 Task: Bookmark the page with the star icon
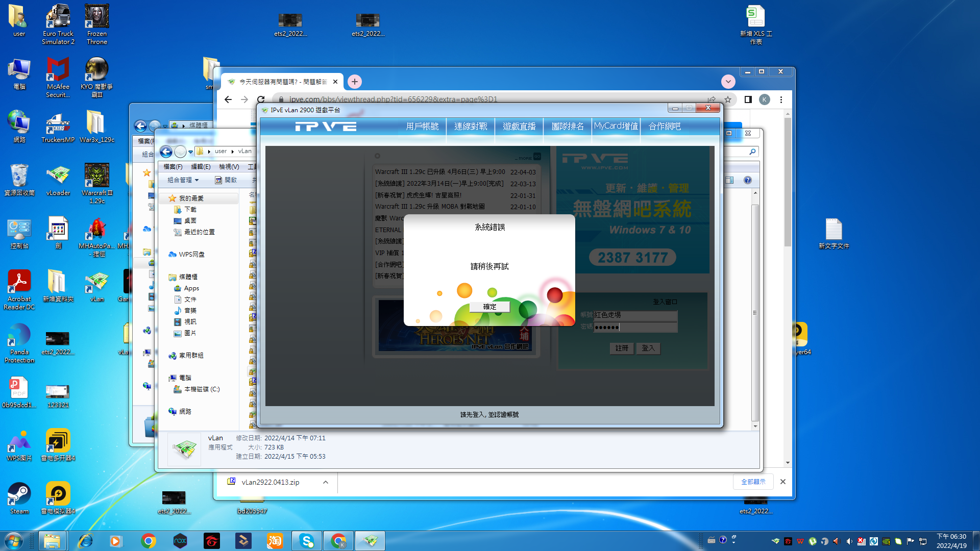tap(728, 99)
